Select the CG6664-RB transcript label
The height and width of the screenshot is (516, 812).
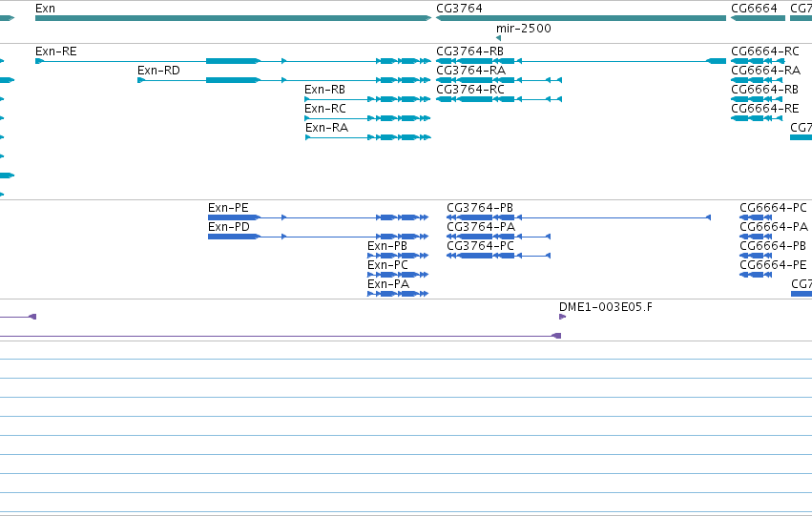[x=765, y=90]
